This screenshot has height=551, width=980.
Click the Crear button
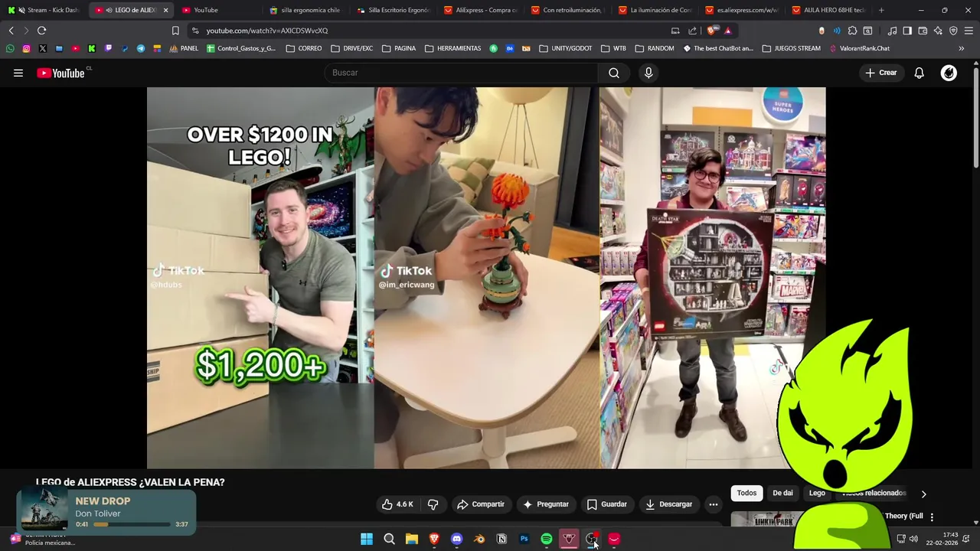pos(880,73)
